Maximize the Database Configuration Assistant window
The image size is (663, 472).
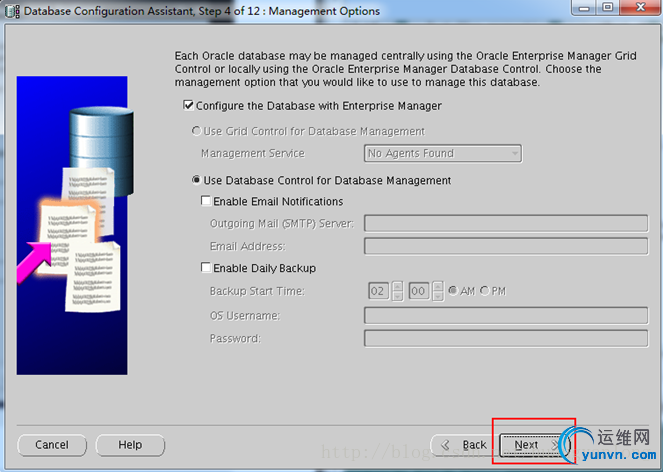click(x=608, y=8)
